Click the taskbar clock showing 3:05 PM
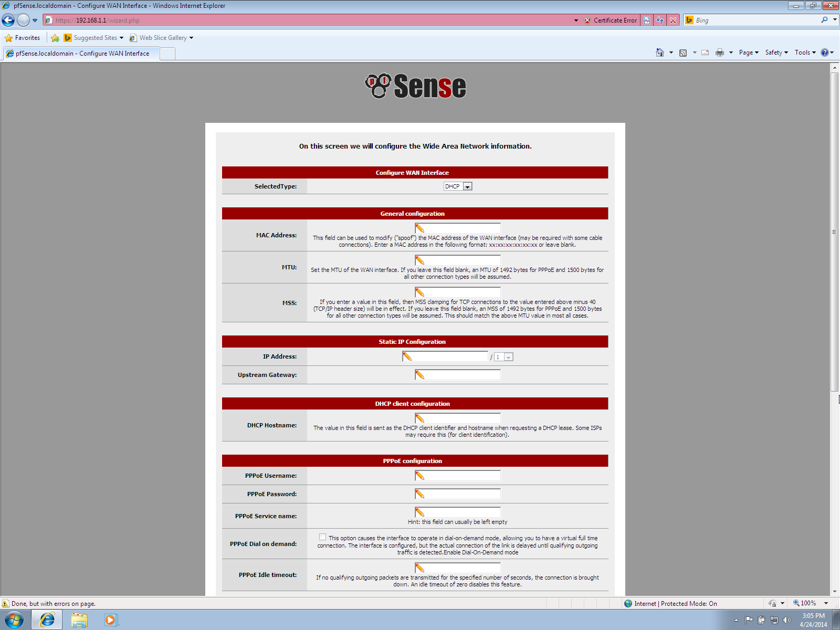 coord(813,620)
